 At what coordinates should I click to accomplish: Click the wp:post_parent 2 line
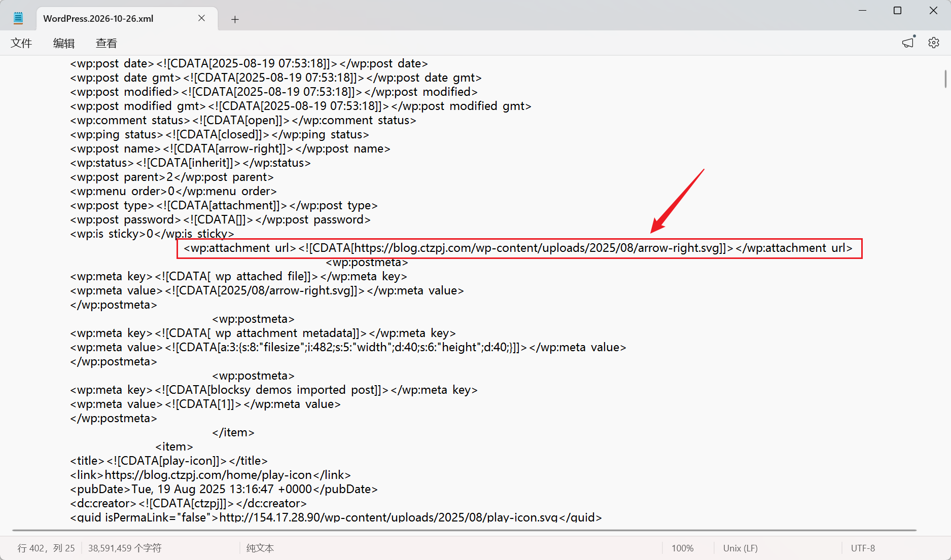coord(172,177)
